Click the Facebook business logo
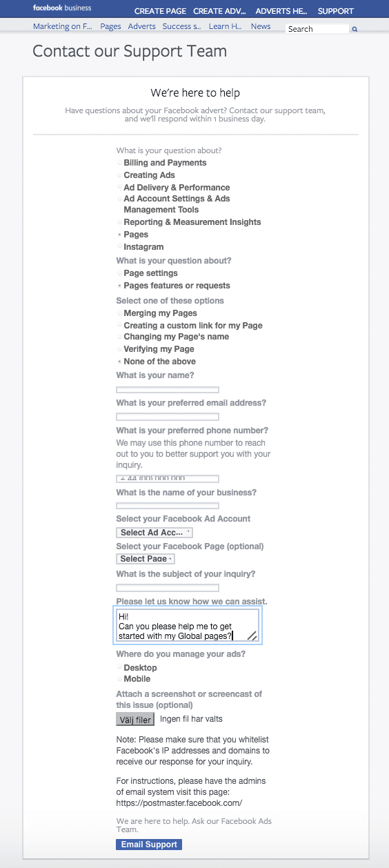This screenshot has width=389, height=868. pos(62,10)
